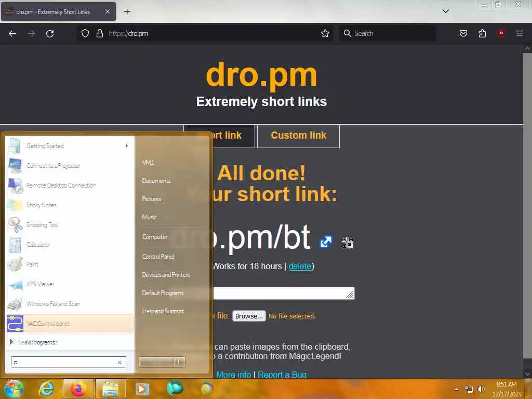Image resolution: width=532 pixels, height=399 pixels.
Task: Click in the Firefox Search box
Action: [x=387, y=33]
